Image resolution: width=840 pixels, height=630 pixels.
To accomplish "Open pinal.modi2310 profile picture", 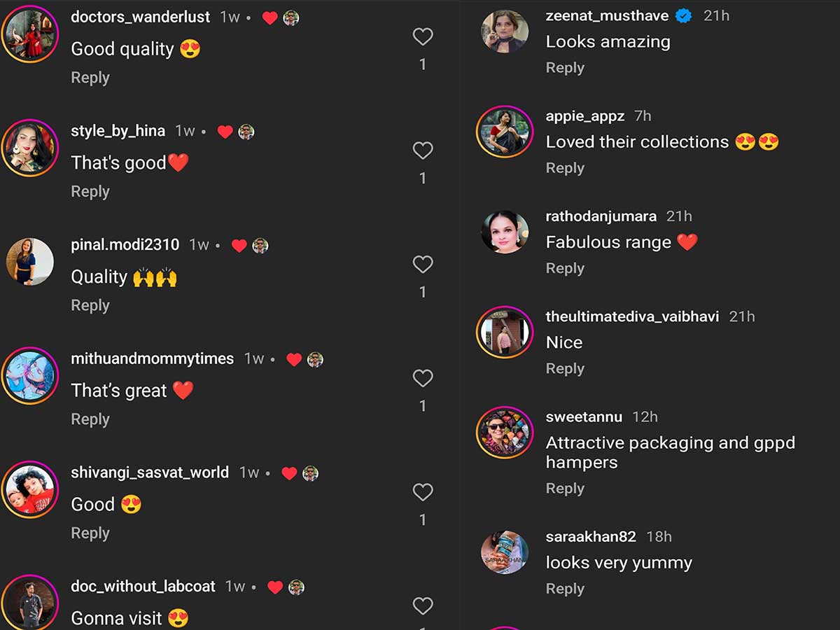I will pyautogui.click(x=29, y=262).
